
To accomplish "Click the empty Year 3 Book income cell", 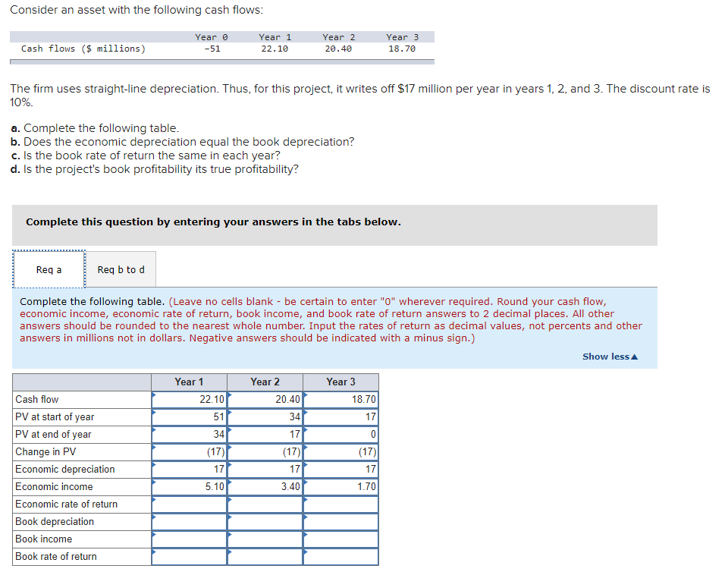I will click(340, 539).
